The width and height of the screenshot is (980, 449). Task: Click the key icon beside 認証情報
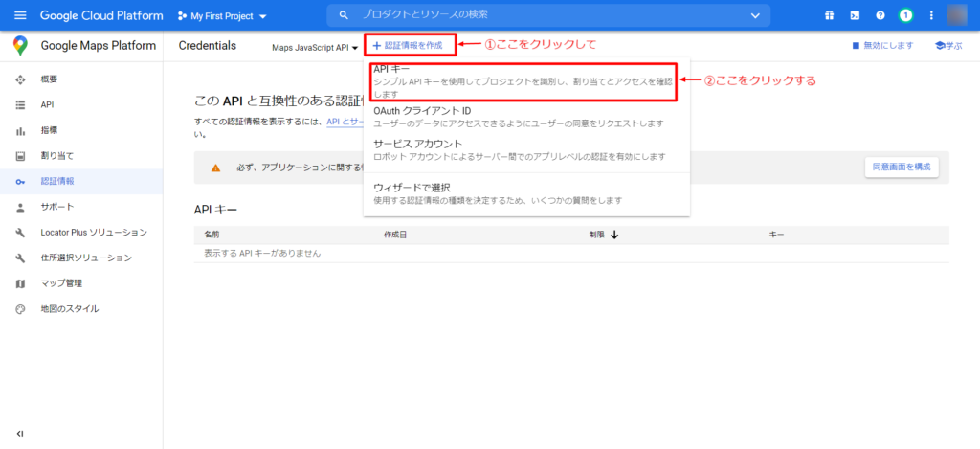[x=21, y=181]
